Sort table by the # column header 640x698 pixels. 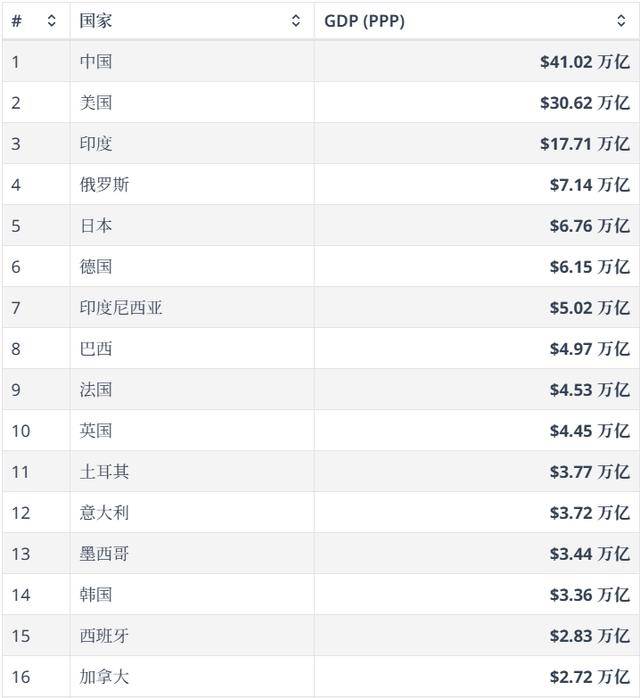(x=17, y=21)
